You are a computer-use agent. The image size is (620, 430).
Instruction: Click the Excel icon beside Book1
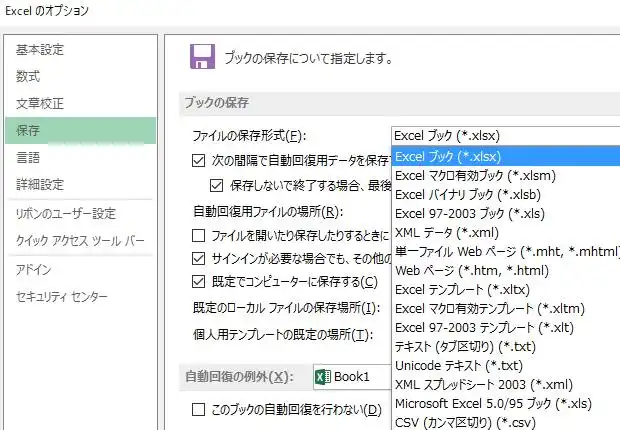323,377
